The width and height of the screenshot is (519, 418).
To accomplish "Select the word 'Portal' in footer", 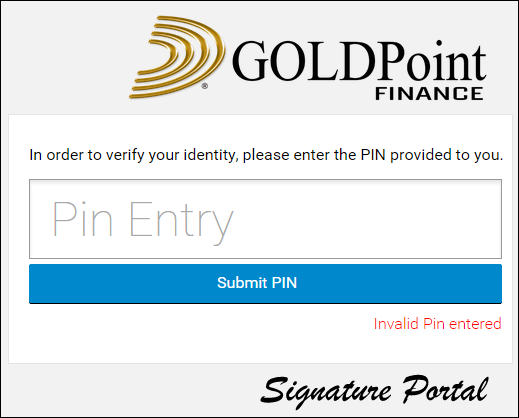I will point(446,389).
